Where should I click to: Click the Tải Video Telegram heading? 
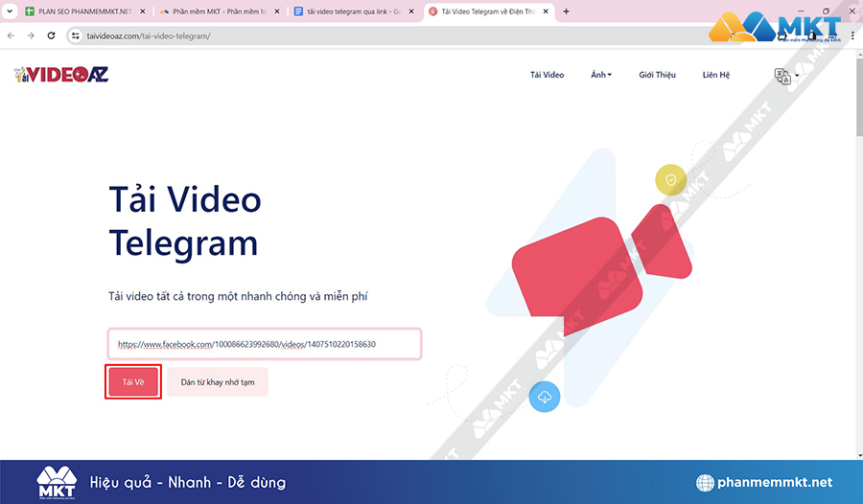(x=185, y=221)
